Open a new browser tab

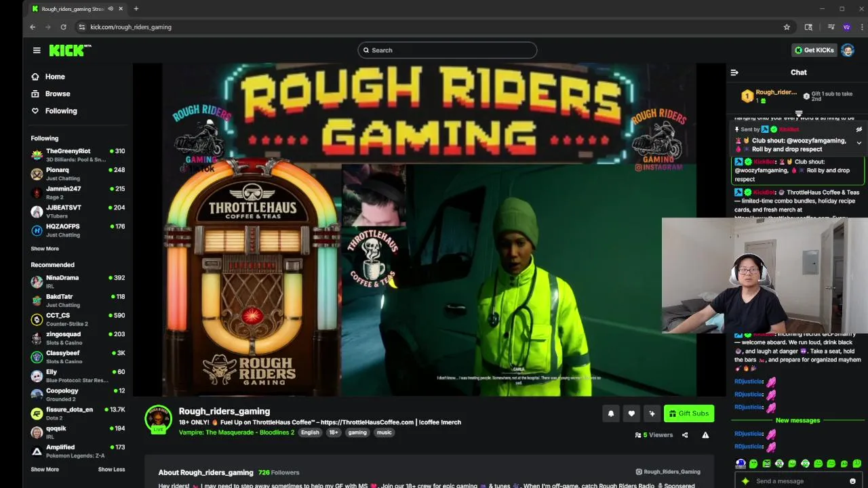(136, 9)
